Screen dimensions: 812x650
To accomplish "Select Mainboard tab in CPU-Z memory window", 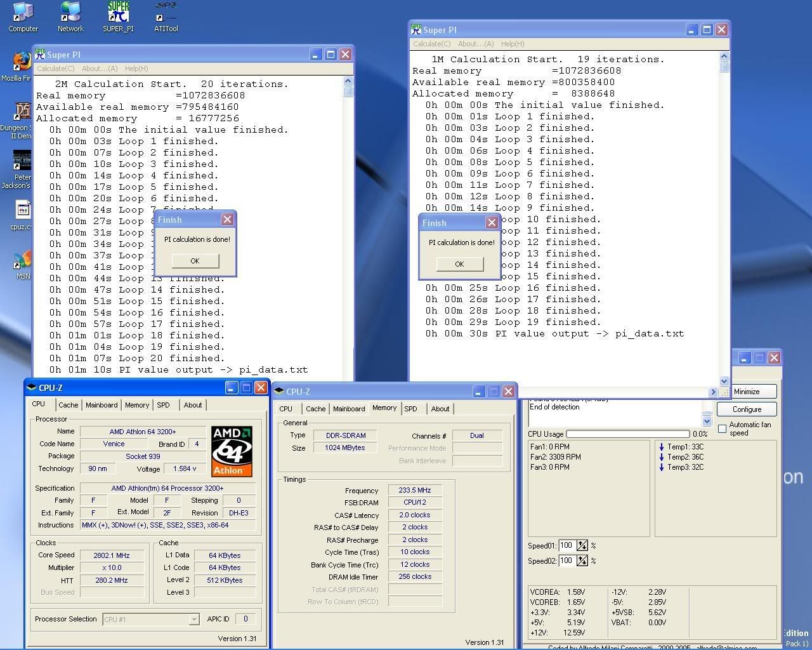I will coord(349,409).
